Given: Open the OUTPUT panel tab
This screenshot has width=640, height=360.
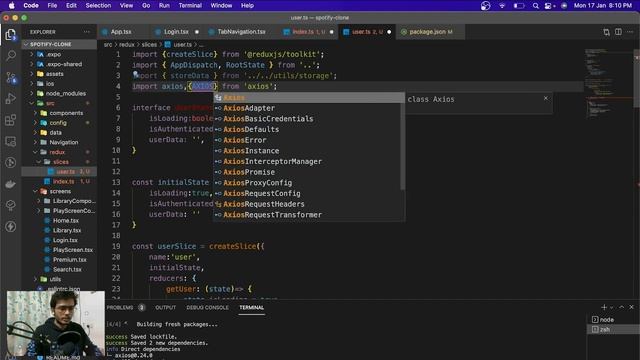Looking at the screenshot, I should click(165, 307).
